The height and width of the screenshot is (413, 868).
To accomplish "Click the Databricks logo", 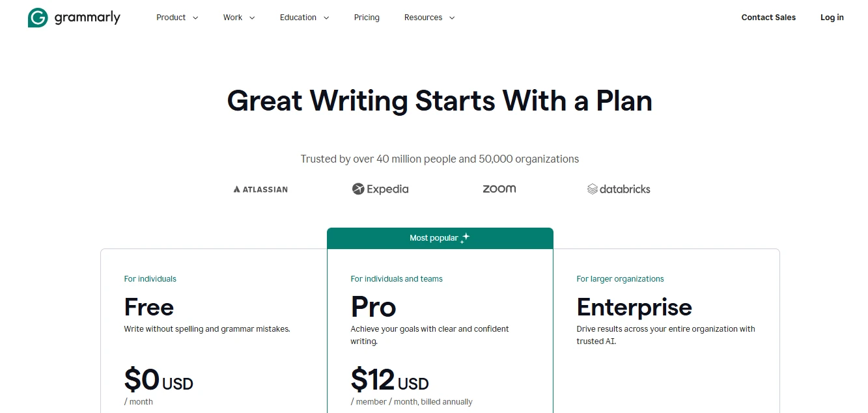I will (619, 189).
